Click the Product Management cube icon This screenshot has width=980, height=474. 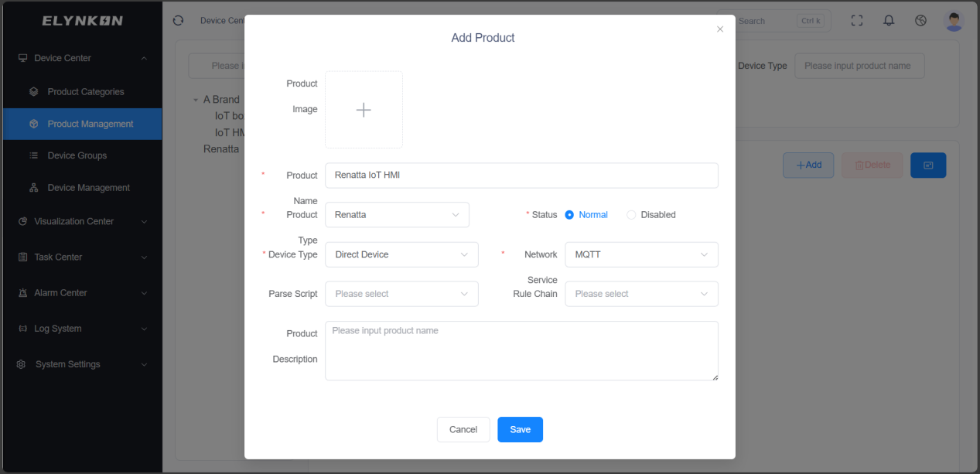point(34,124)
